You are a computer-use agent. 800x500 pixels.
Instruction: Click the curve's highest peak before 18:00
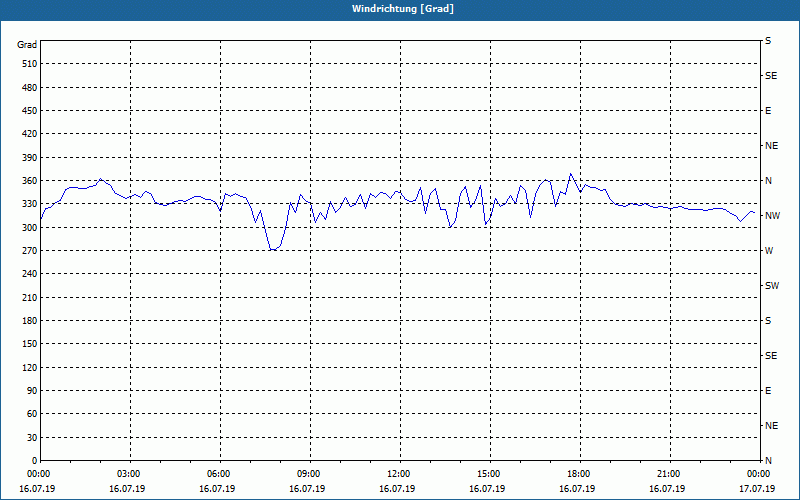coord(570,174)
